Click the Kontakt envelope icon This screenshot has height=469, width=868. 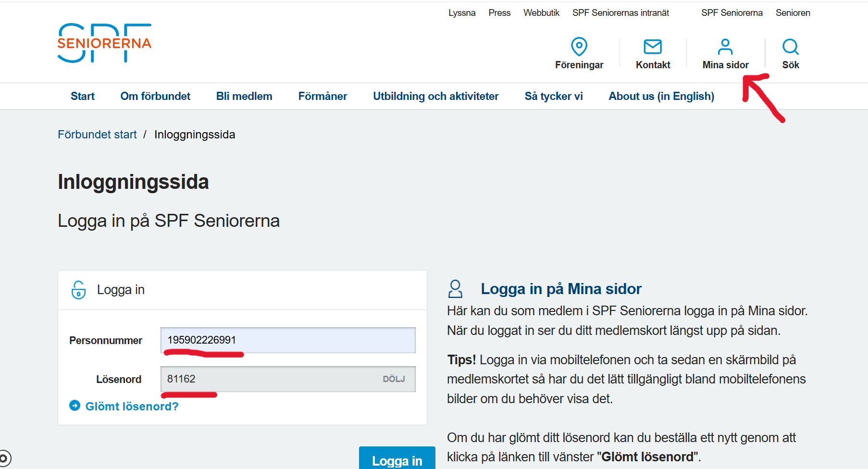tap(653, 47)
